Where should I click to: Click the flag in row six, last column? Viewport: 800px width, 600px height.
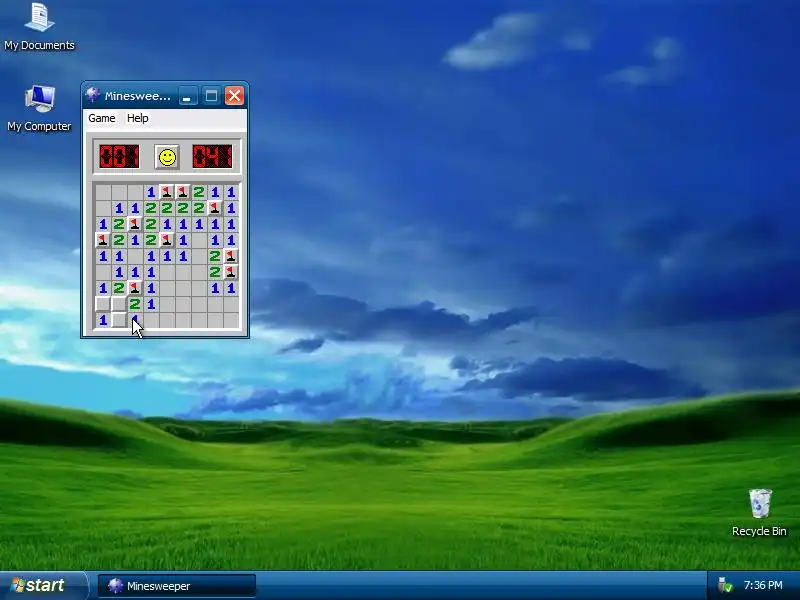point(231,272)
